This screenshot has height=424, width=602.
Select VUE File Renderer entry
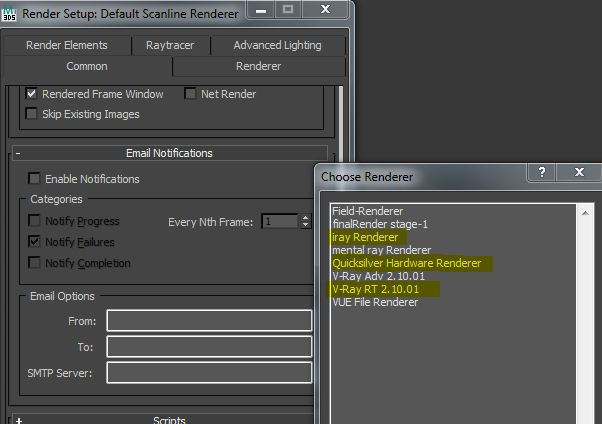point(375,302)
